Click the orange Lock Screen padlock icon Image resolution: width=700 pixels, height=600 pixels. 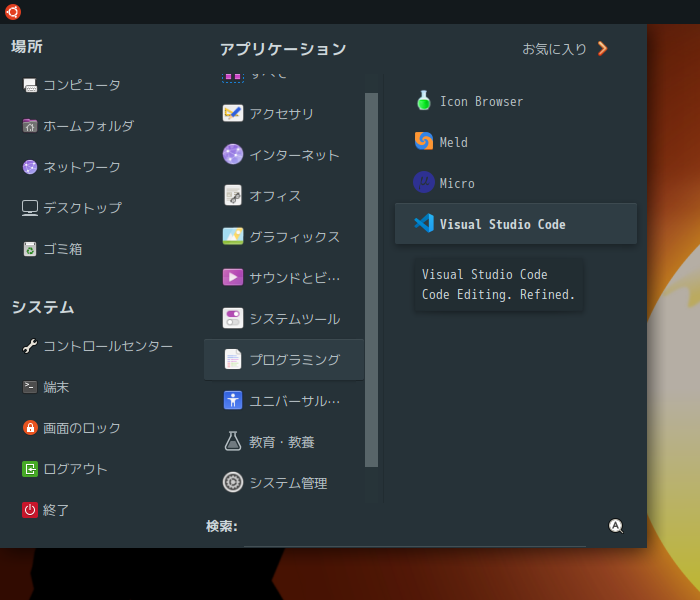click(x=30, y=428)
